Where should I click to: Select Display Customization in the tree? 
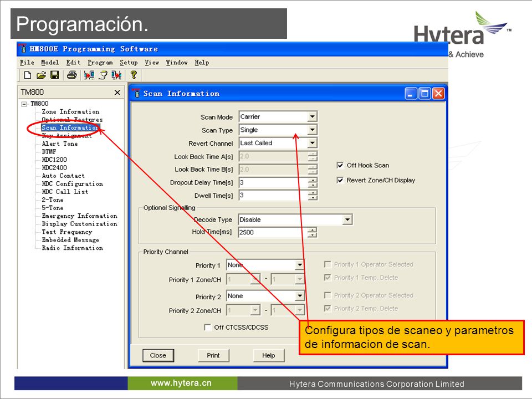click(x=79, y=224)
